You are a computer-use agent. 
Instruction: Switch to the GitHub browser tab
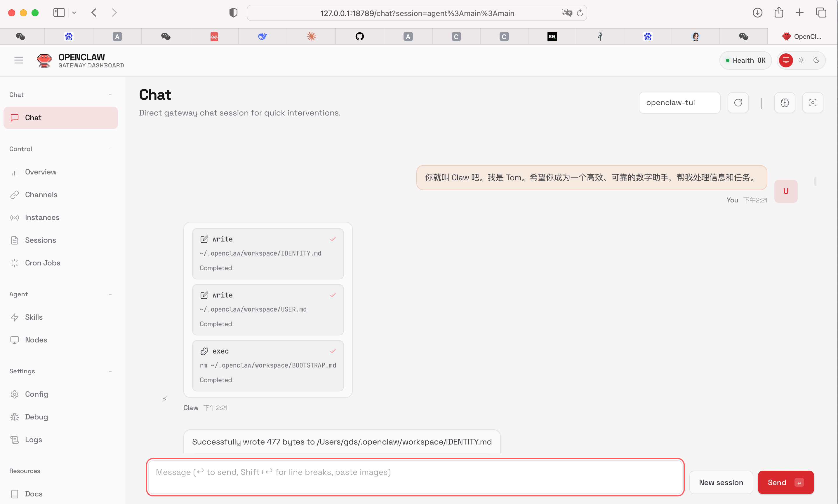tap(359, 36)
